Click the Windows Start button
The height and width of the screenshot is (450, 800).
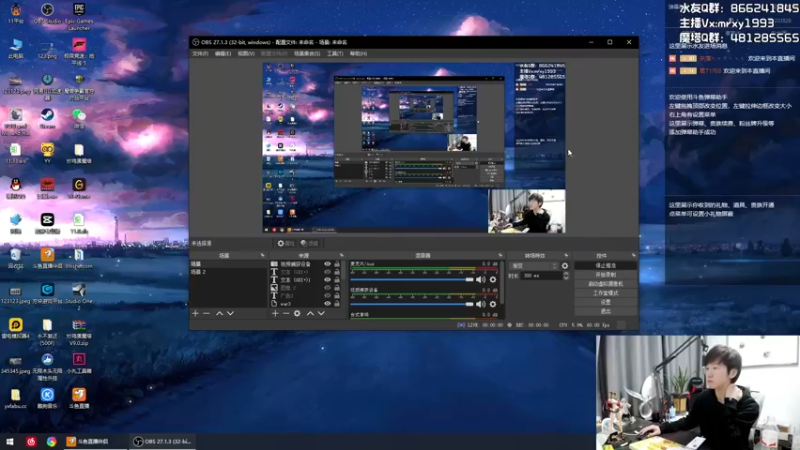pyautogui.click(x=10, y=441)
